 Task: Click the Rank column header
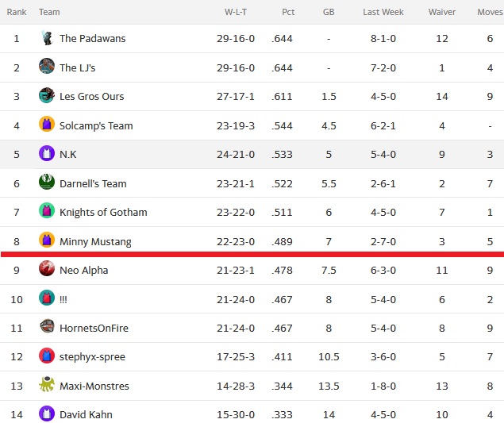(x=17, y=12)
